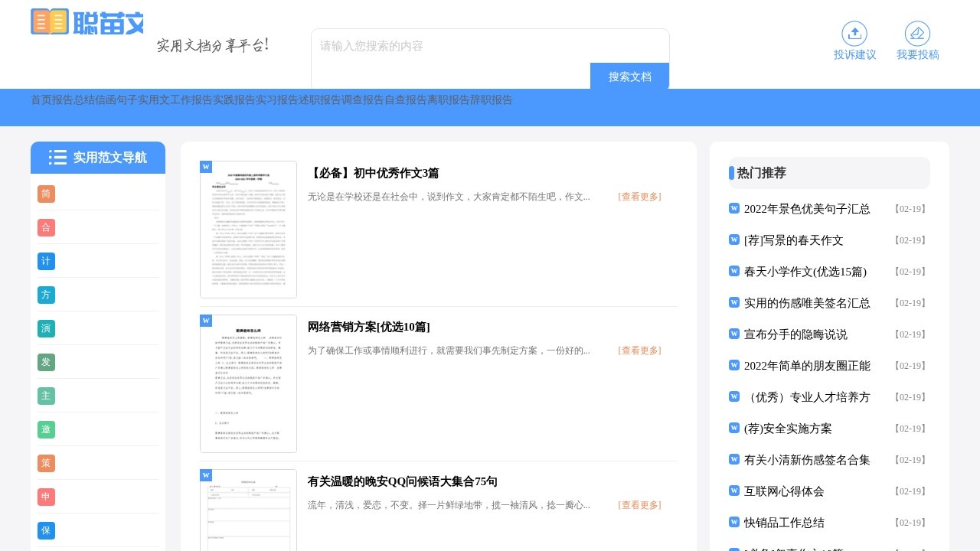Open 2022年景色优美句子汇总 in hot recommendations
The image size is (980, 551).
coord(807,209)
